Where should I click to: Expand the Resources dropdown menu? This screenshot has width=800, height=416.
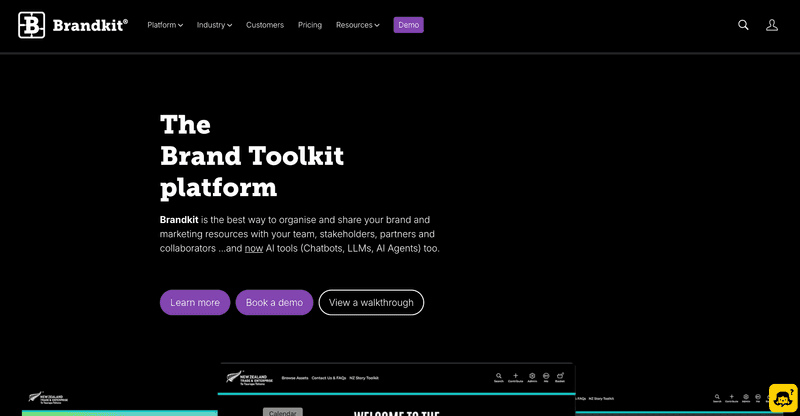358,25
